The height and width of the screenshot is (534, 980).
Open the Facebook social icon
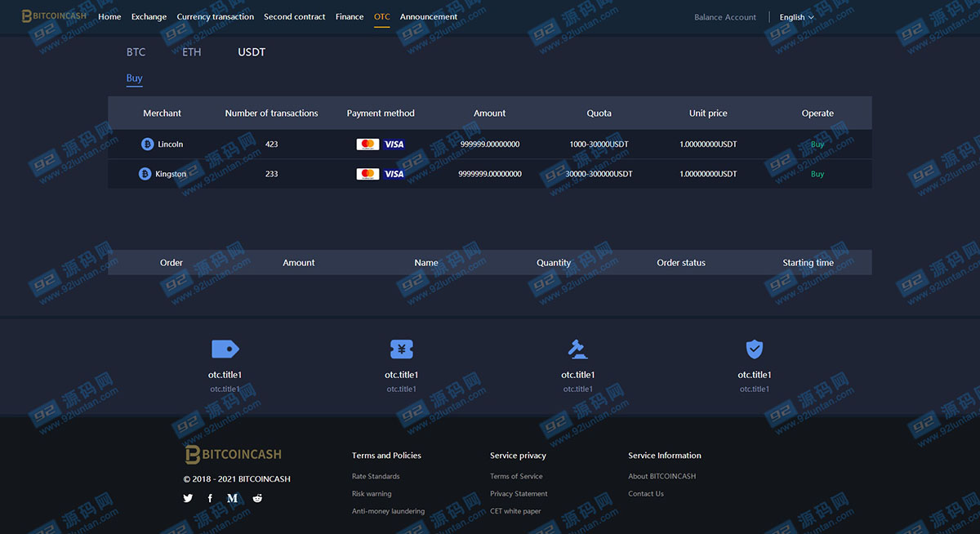(210, 498)
